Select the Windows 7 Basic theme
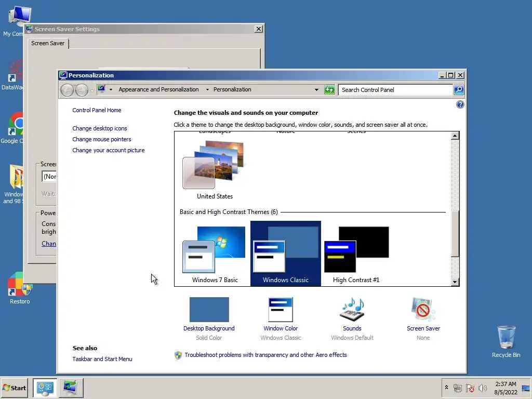 [x=215, y=255]
